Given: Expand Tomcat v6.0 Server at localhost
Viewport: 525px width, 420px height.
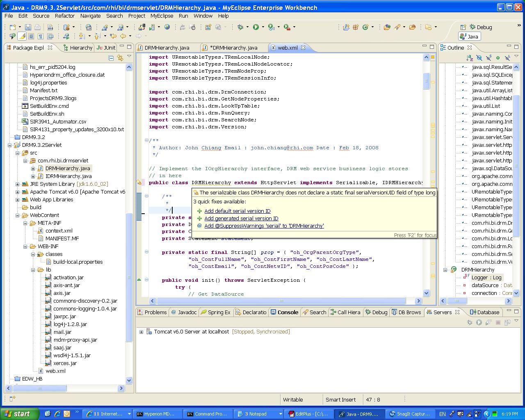Looking at the screenshot, I should 142,331.
